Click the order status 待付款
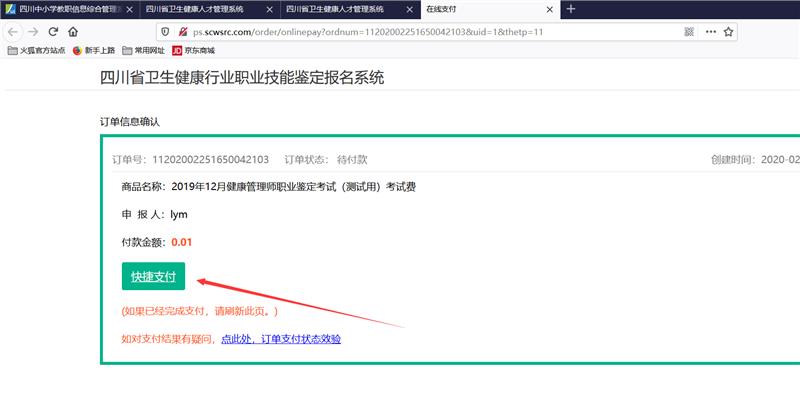The image size is (800, 396). point(352,160)
